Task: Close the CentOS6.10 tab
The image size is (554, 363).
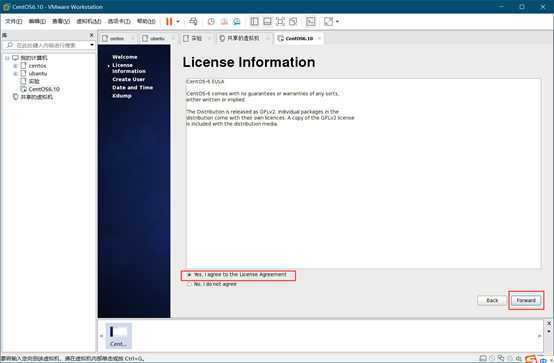Action: pyautogui.click(x=319, y=38)
